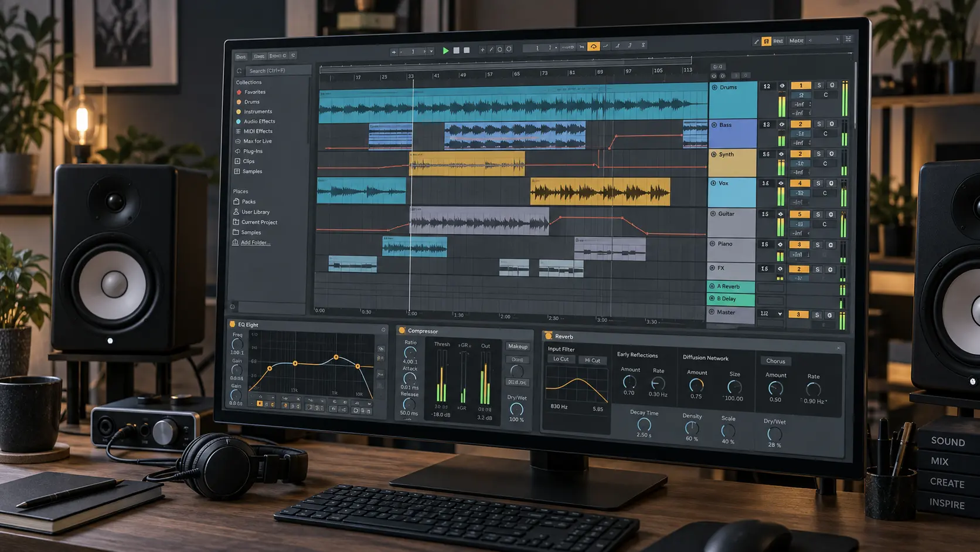980x552 pixels.
Task: Click the pencil draw mode icon top right
Action: click(x=756, y=42)
